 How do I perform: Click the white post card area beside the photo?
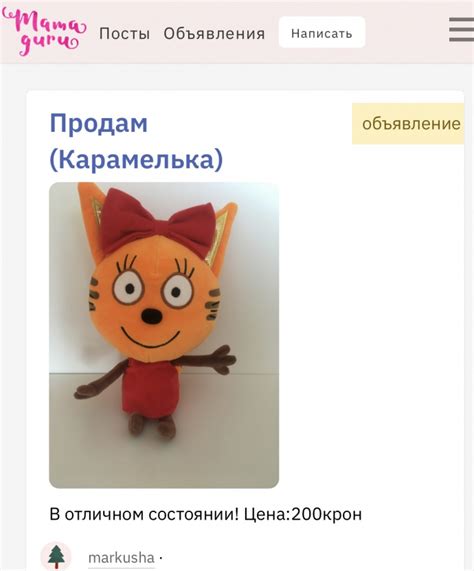tap(371, 328)
